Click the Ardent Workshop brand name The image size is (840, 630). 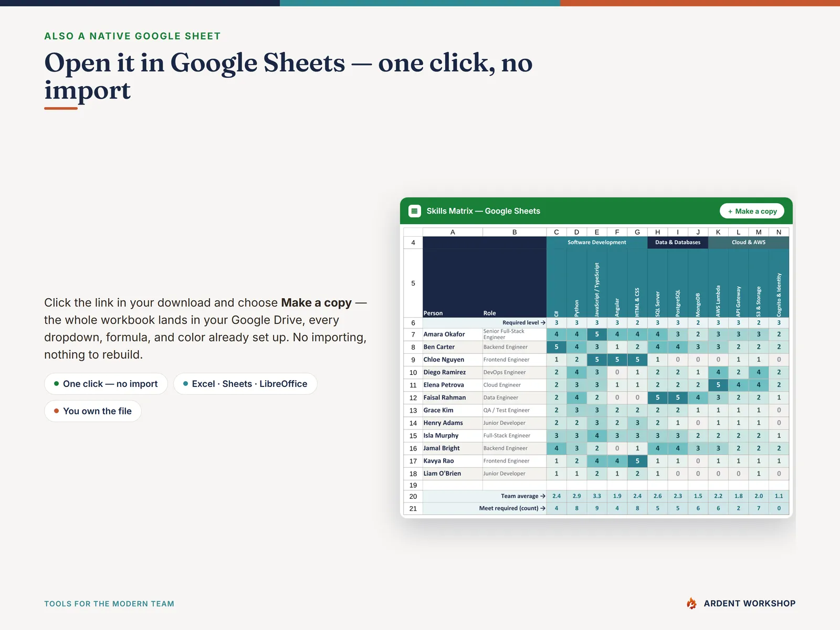750,604
